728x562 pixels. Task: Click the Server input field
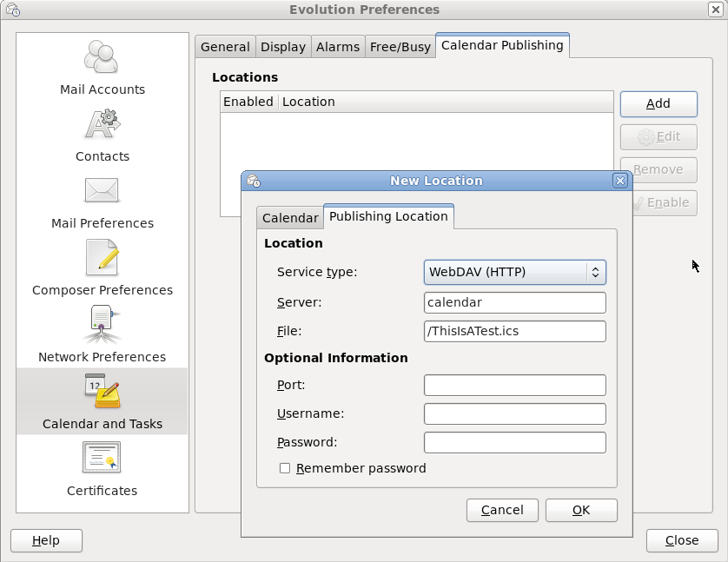(514, 302)
